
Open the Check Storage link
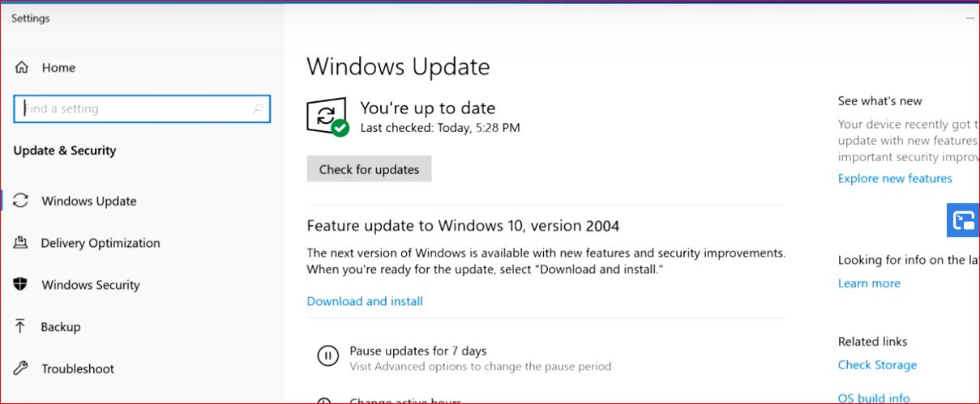pyautogui.click(x=877, y=365)
